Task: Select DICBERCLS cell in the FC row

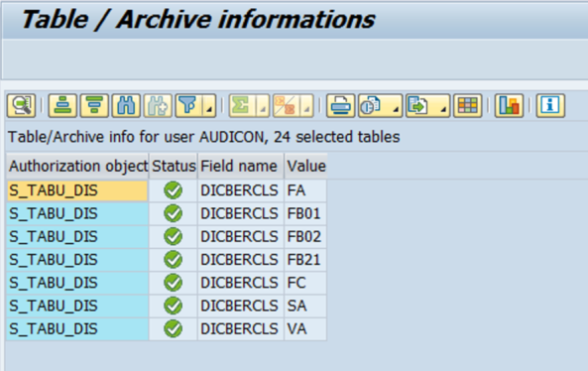Action: click(x=240, y=283)
